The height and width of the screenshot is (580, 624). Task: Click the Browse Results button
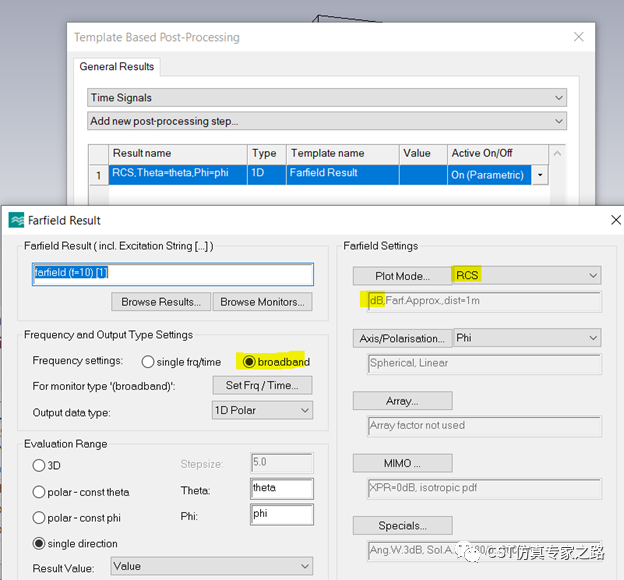point(161,302)
